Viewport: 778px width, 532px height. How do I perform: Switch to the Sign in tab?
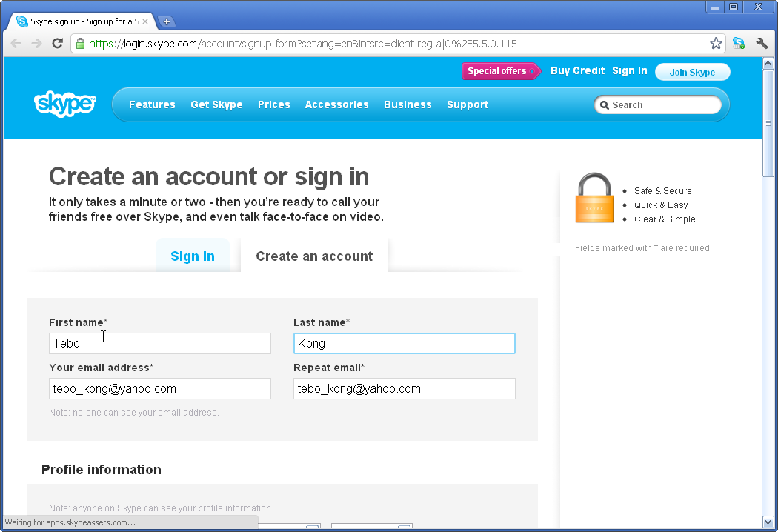(193, 256)
